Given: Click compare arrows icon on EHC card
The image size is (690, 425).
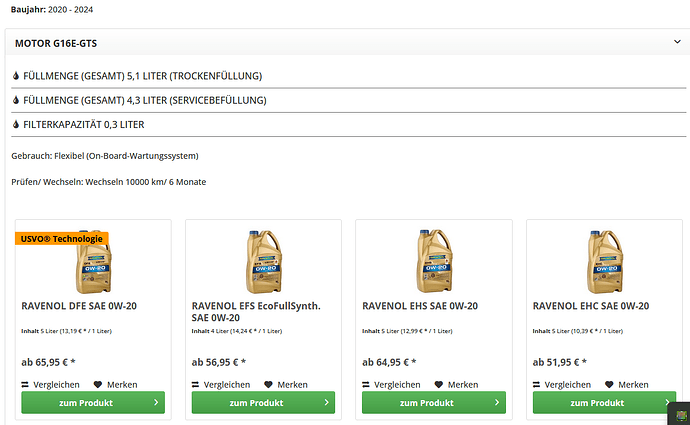Looking at the screenshot, I should click(536, 385).
